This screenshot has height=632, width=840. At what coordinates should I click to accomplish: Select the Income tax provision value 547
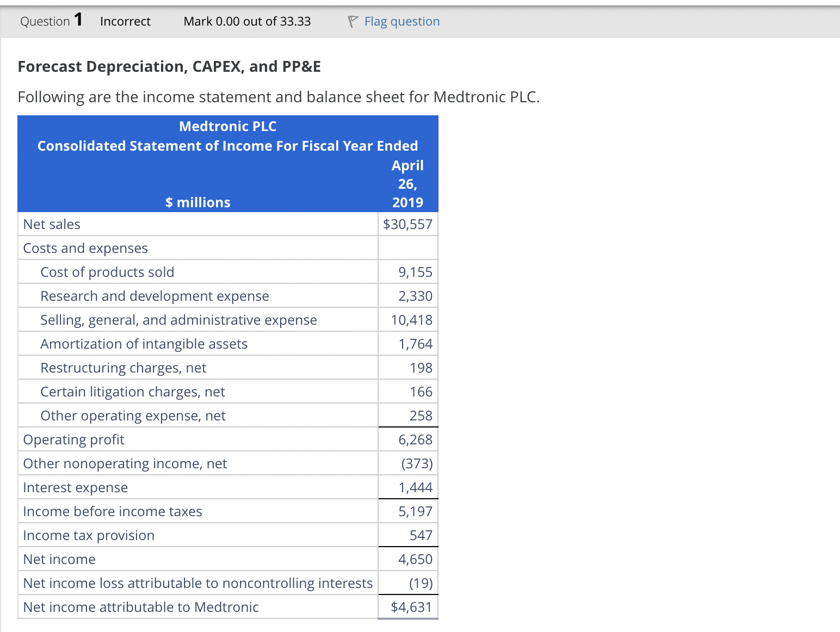pos(421,535)
